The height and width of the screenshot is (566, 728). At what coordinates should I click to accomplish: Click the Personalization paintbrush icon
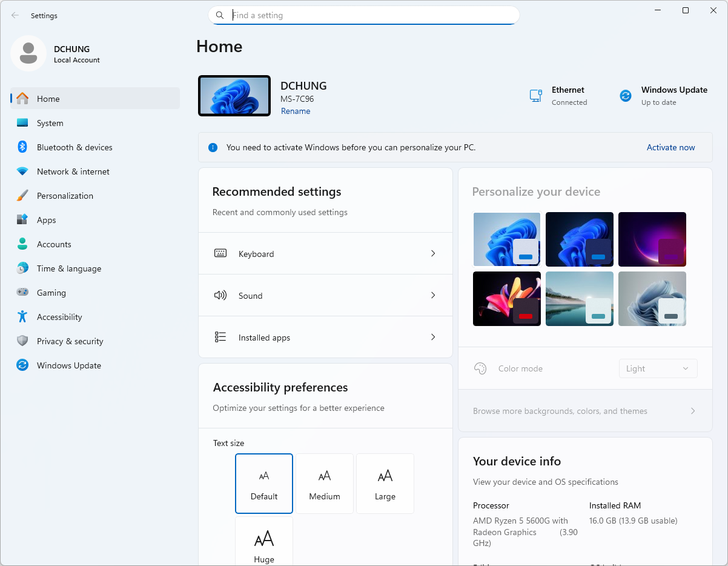click(x=22, y=196)
